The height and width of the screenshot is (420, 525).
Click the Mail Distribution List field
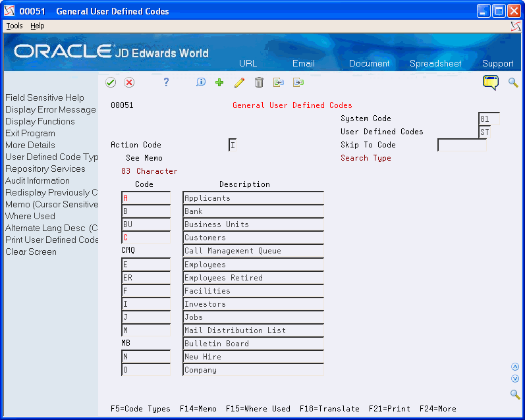point(253,330)
